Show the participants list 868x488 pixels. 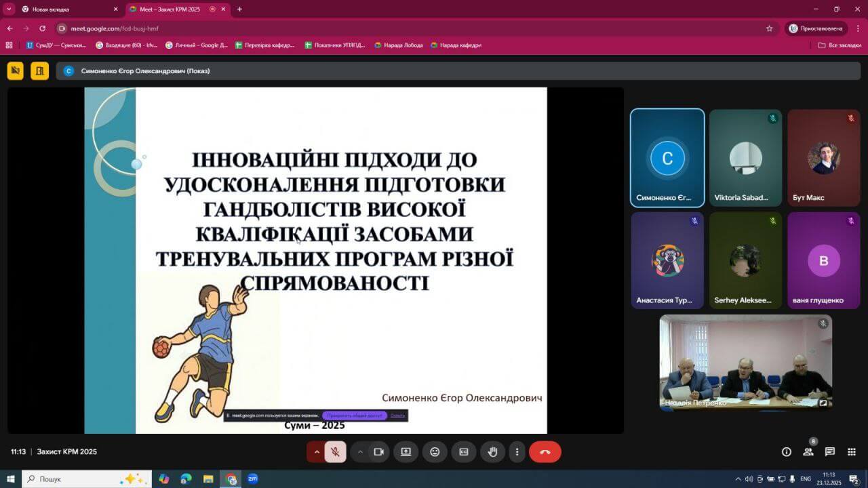808,452
